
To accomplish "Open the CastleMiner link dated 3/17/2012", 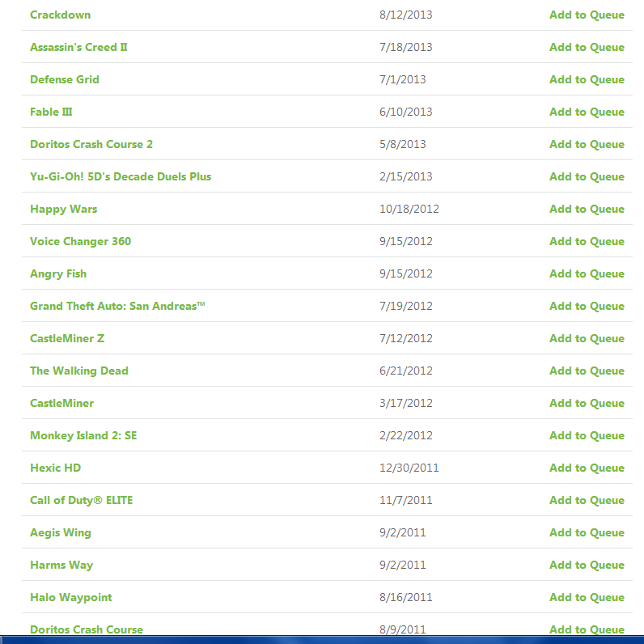I will coord(62,404).
